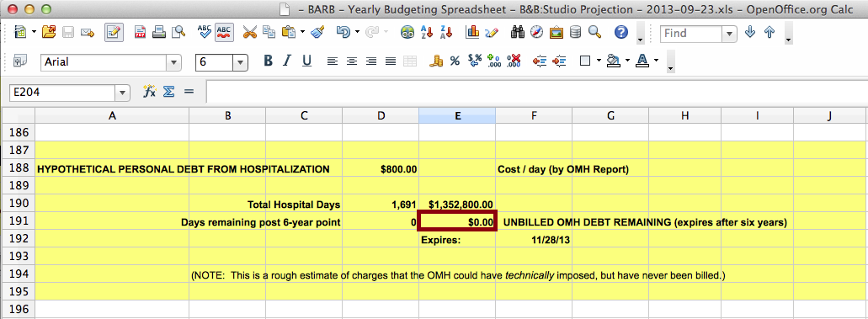Open the Function Wizard
Image resolution: width=868 pixels, height=319 pixels.
click(x=150, y=92)
